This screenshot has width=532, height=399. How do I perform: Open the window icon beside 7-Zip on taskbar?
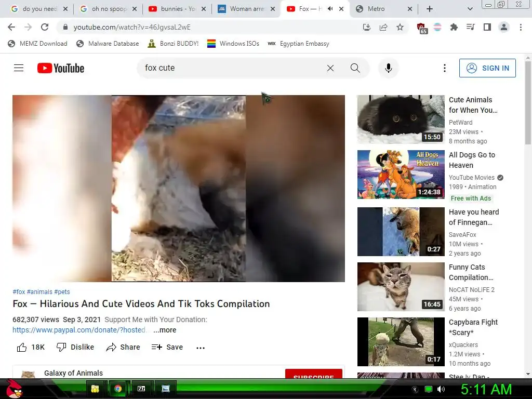pos(166,389)
